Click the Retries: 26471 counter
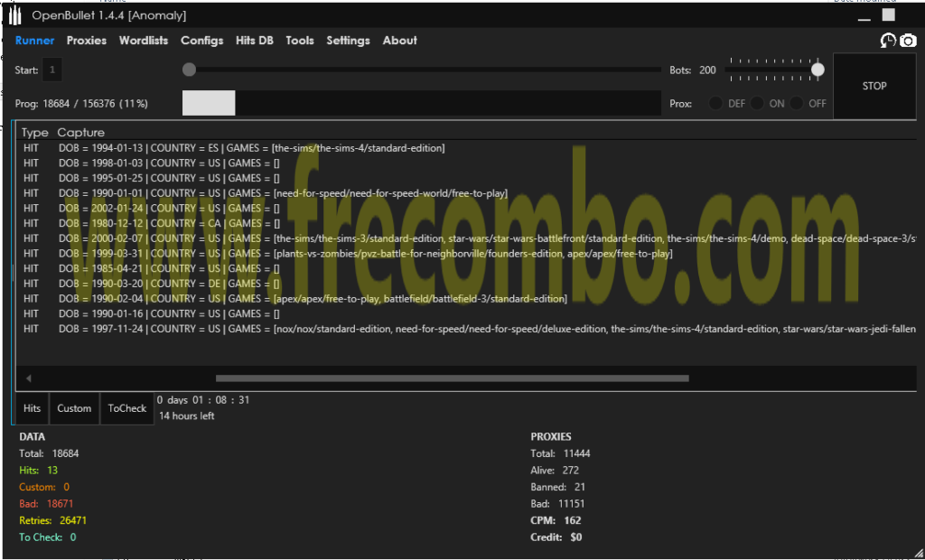 (53, 520)
